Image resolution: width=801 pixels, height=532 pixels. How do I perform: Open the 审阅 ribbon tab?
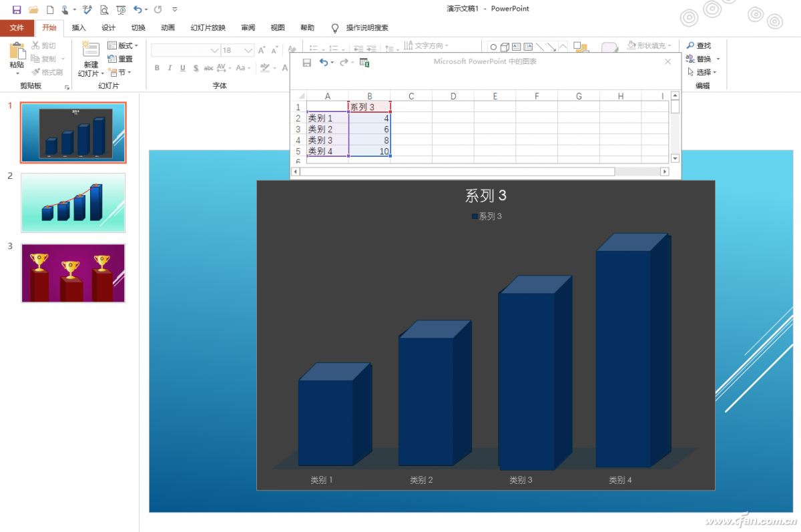pyautogui.click(x=248, y=28)
